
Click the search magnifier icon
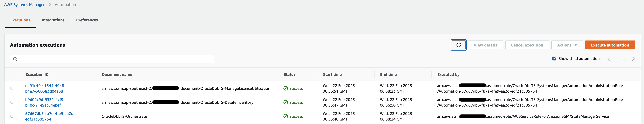(15, 59)
